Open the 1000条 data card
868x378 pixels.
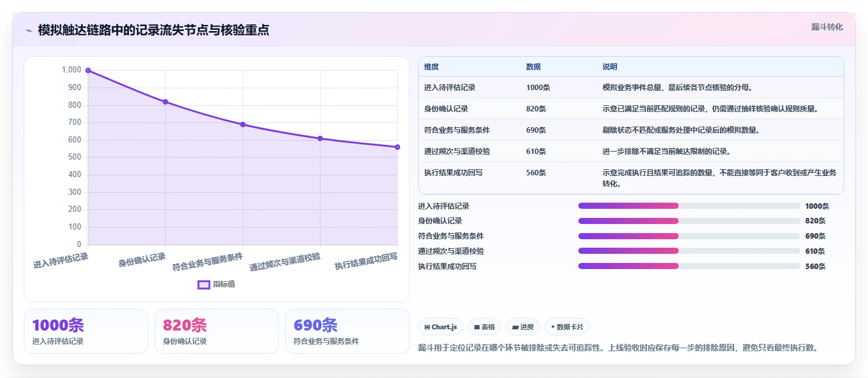(86, 331)
